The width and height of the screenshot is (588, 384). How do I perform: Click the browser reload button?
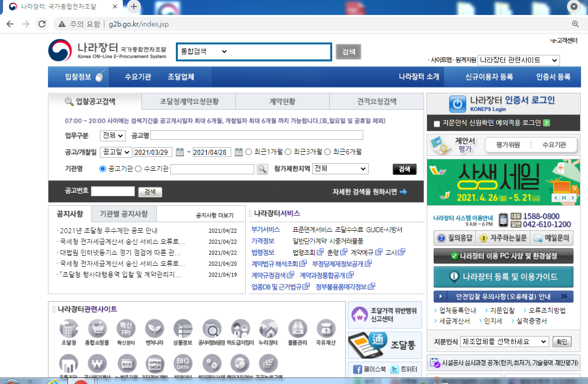click(x=42, y=24)
